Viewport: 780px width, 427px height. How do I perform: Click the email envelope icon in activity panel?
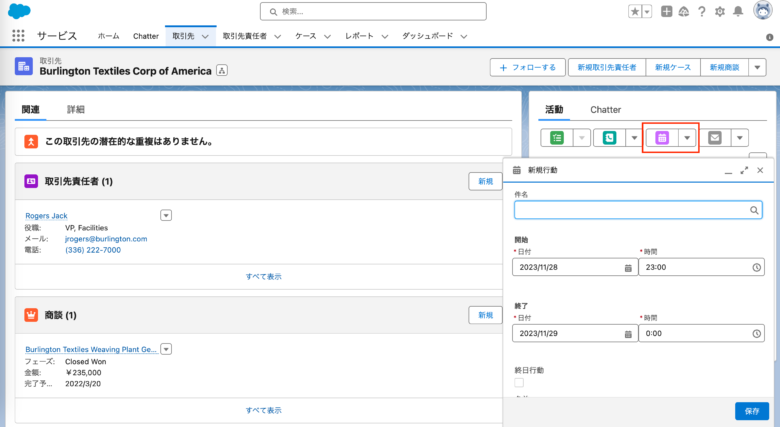tap(715, 138)
